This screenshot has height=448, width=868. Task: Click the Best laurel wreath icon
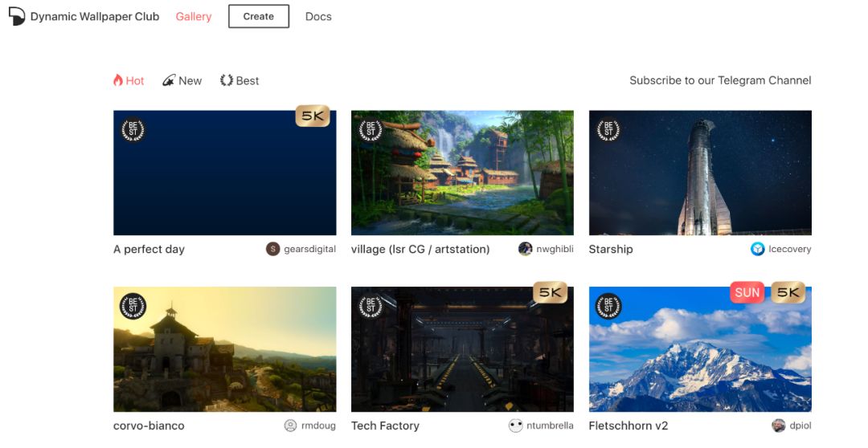point(227,81)
